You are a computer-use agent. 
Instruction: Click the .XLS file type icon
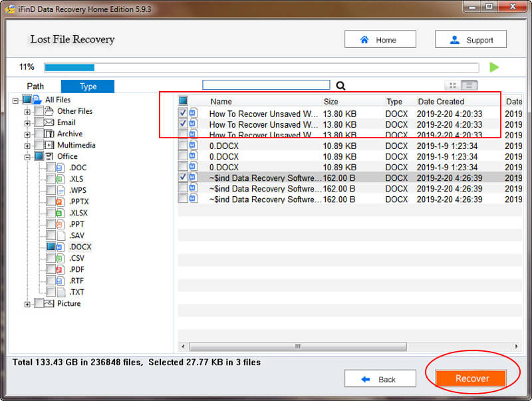[60, 179]
